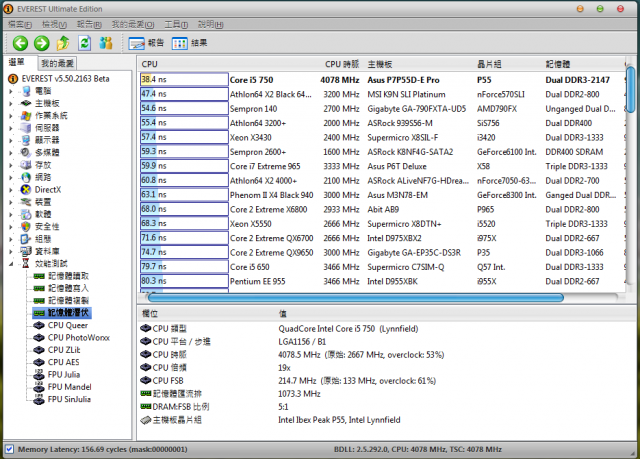The width and height of the screenshot is (640, 459).
Task: Expand the Multimedia (多媒體) node arrow
Action: click(11, 153)
